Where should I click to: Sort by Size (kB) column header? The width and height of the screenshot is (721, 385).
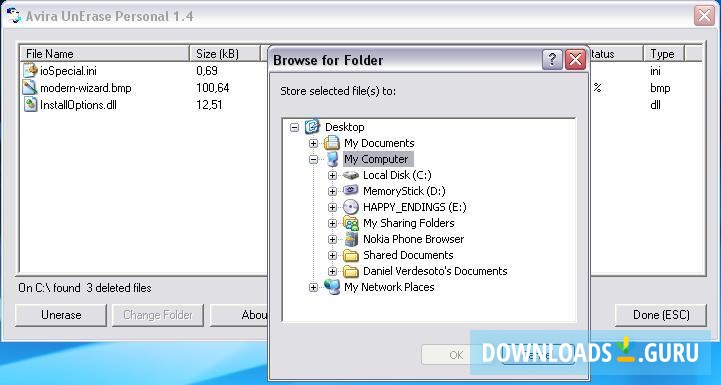click(x=225, y=53)
